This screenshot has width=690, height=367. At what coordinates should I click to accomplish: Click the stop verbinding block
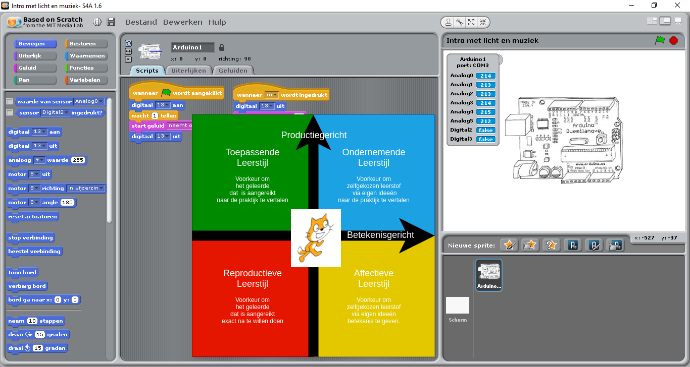click(x=30, y=238)
